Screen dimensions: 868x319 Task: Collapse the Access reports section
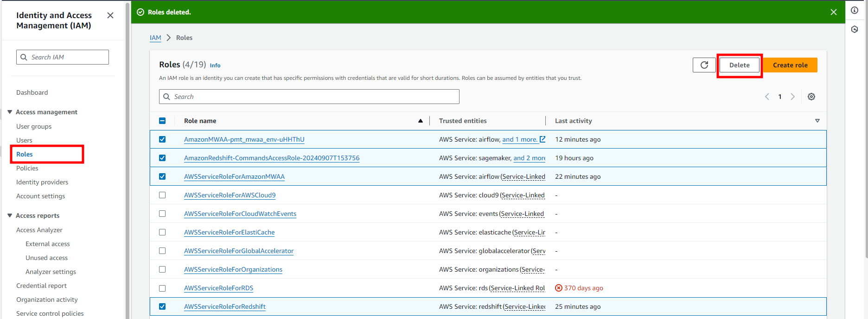tap(10, 215)
